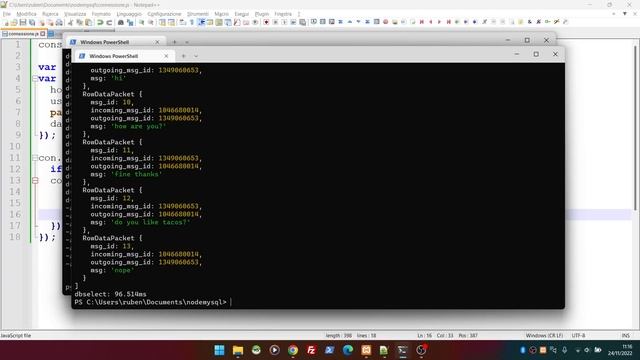Open XAMPP from taskbar
The width and height of the screenshot is (640, 360).
366,350
